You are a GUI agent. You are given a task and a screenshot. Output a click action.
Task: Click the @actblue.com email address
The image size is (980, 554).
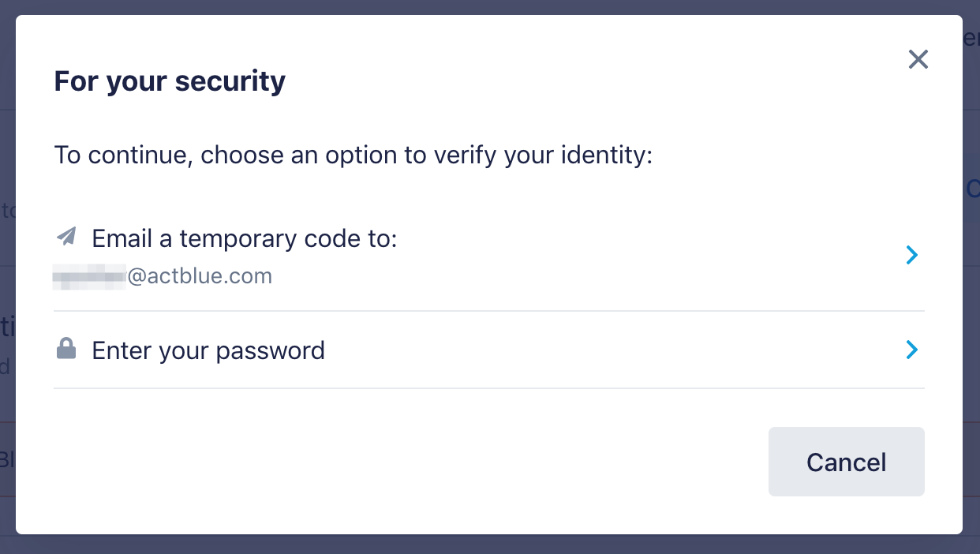pyautogui.click(x=200, y=276)
